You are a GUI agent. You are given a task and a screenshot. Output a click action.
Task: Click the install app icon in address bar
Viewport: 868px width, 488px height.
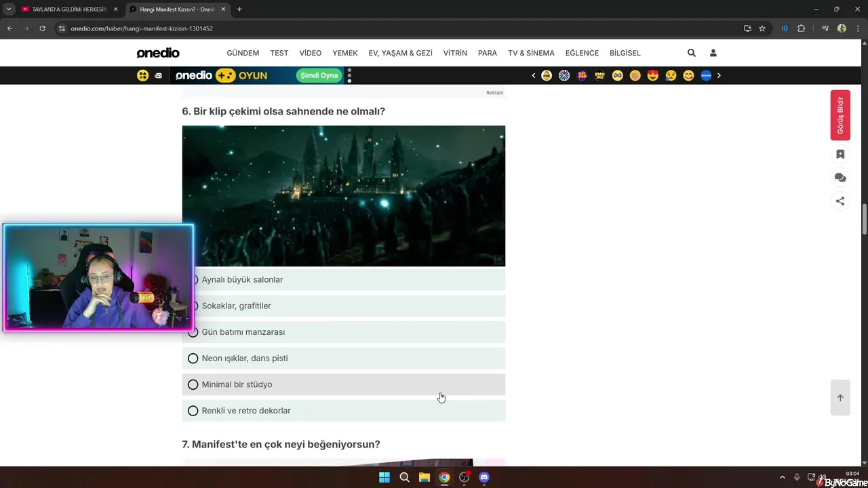[747, 28]
